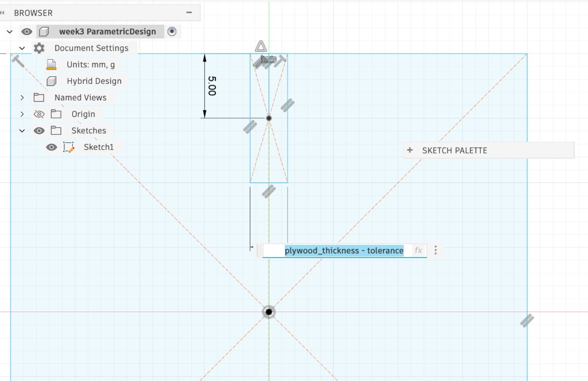
Task: Click the parallel constraint icon on large rectangle's right edge
Action: click(527, 320)
